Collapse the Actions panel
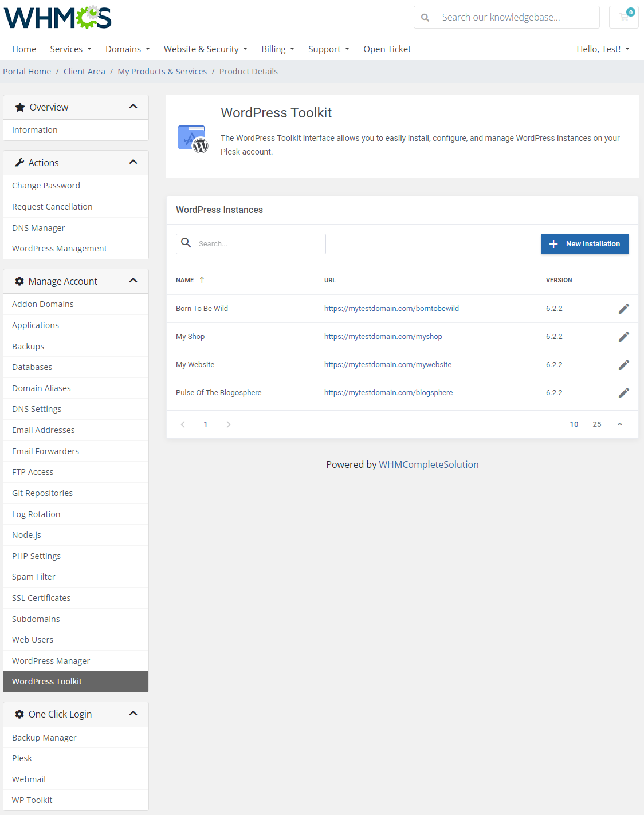The height and width of the screenshot is (815, 644). click(133, 162)
